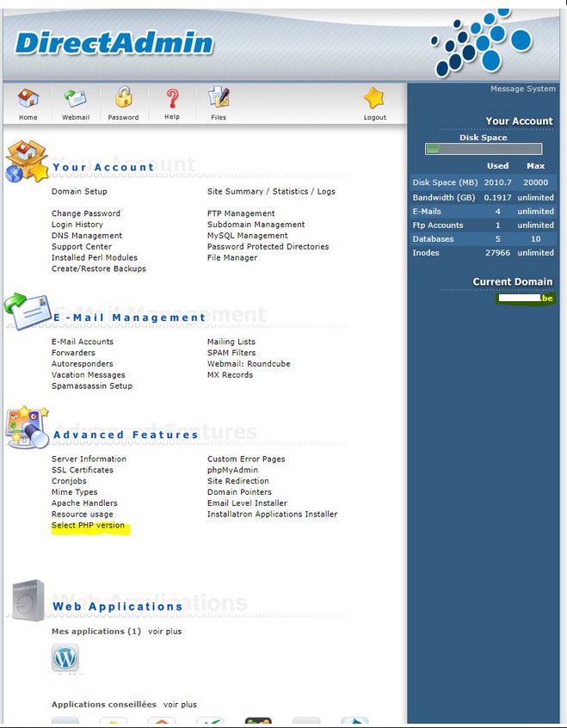Screen dimensions: 567x728
Task: Click the Ftp Accounts row label
Action: 438,225
